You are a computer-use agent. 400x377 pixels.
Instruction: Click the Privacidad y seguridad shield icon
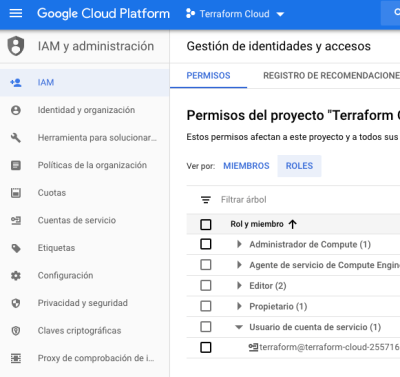pyautogui.click(x=16, y=303)
